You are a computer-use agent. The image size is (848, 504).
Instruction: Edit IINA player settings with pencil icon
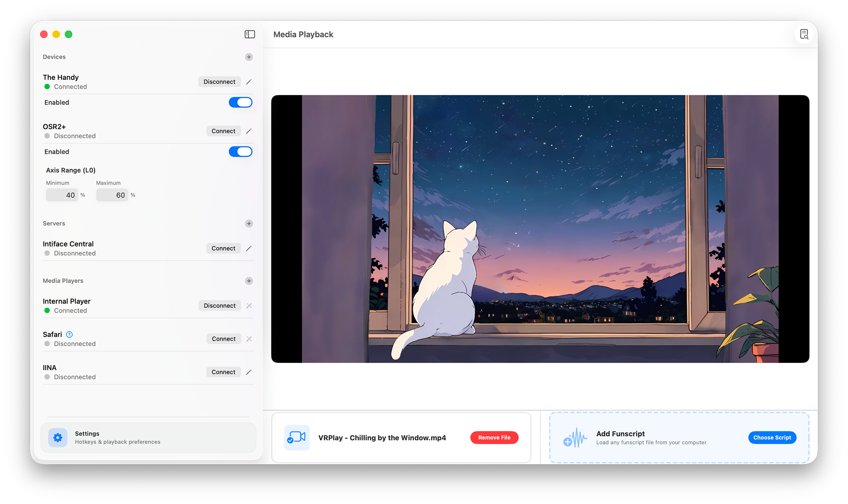click(249, 372)
